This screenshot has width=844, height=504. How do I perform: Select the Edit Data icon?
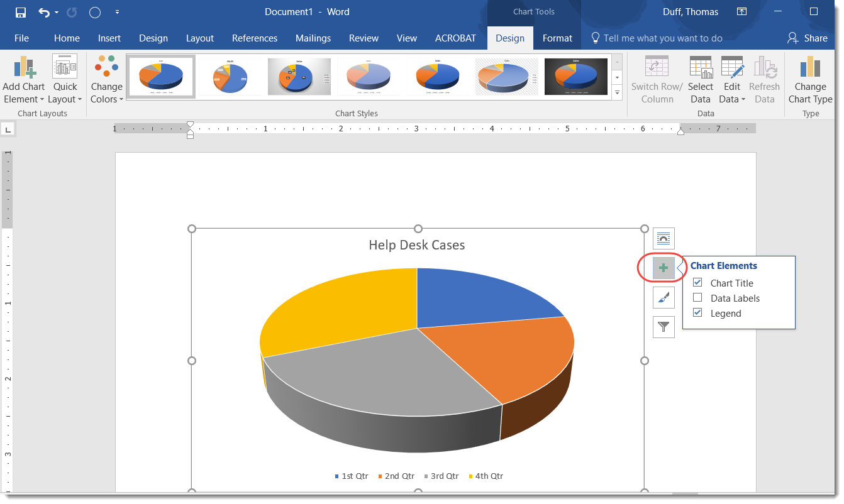pos(731,79)
